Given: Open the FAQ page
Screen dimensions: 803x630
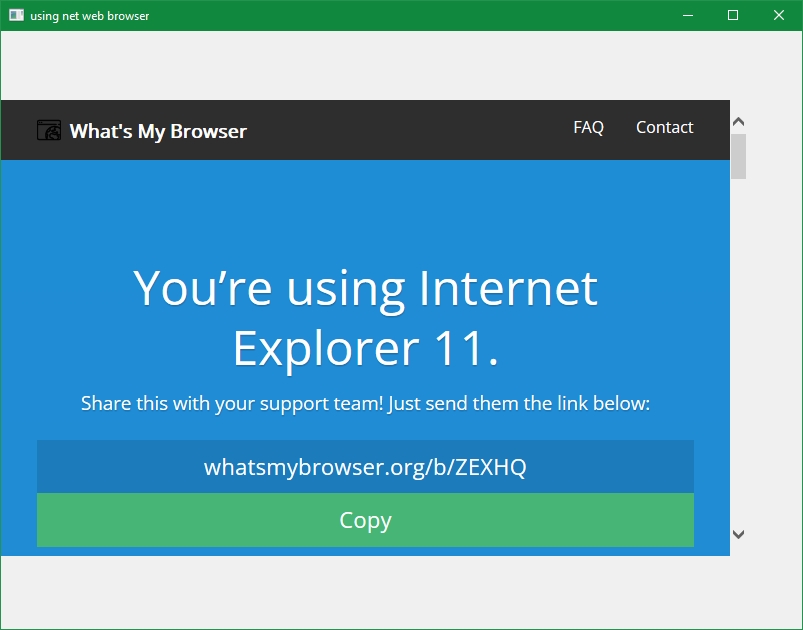Looking at the screenshot, I should [x=588, y=127].
